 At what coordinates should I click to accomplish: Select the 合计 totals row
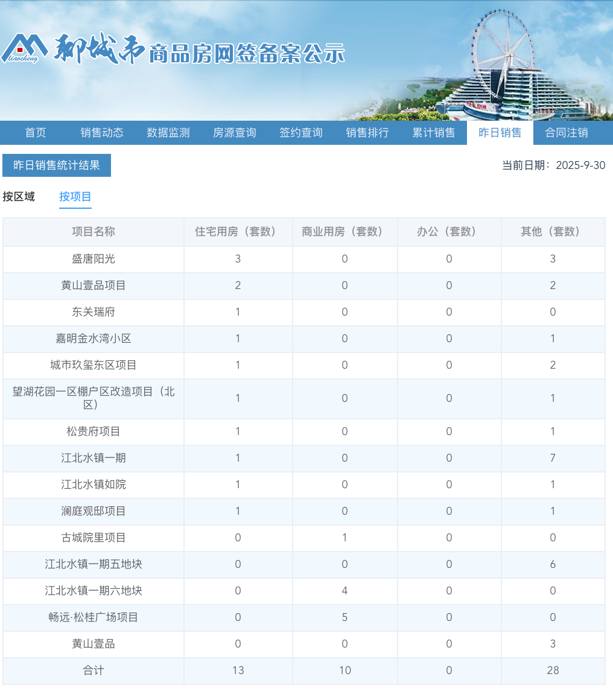pyautogui.click(x=93, y=670)
